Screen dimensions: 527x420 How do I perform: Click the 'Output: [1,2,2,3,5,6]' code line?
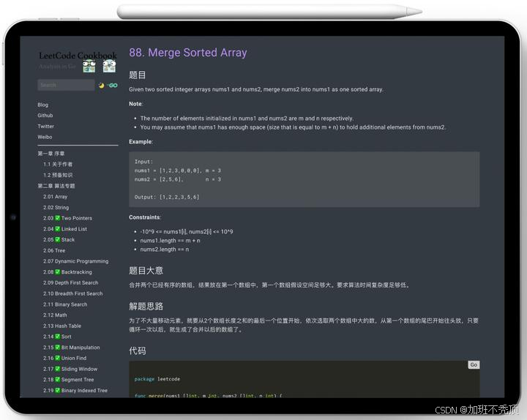pos(167,198)
